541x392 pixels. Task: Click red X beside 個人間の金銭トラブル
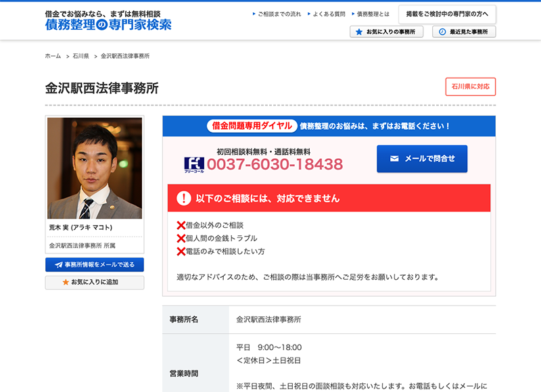tap(181, 239)
